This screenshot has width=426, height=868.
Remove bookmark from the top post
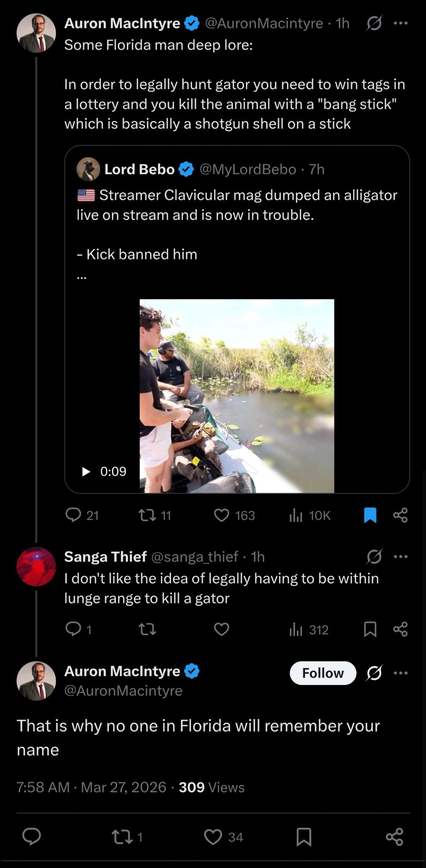pyautogui.click(x=370, y=515)
